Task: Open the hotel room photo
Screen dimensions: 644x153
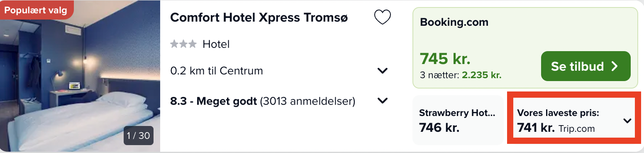Action: click(x=80, y=76)
